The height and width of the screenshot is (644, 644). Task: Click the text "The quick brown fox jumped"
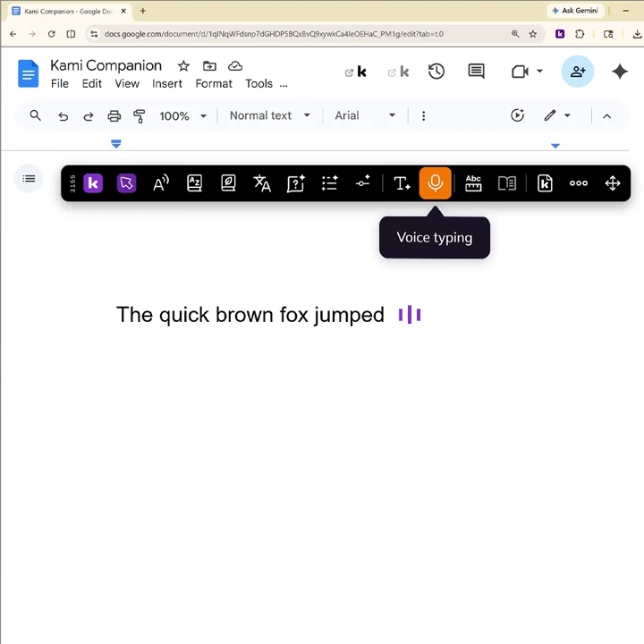pyautogui.click(x=250, y=316)
